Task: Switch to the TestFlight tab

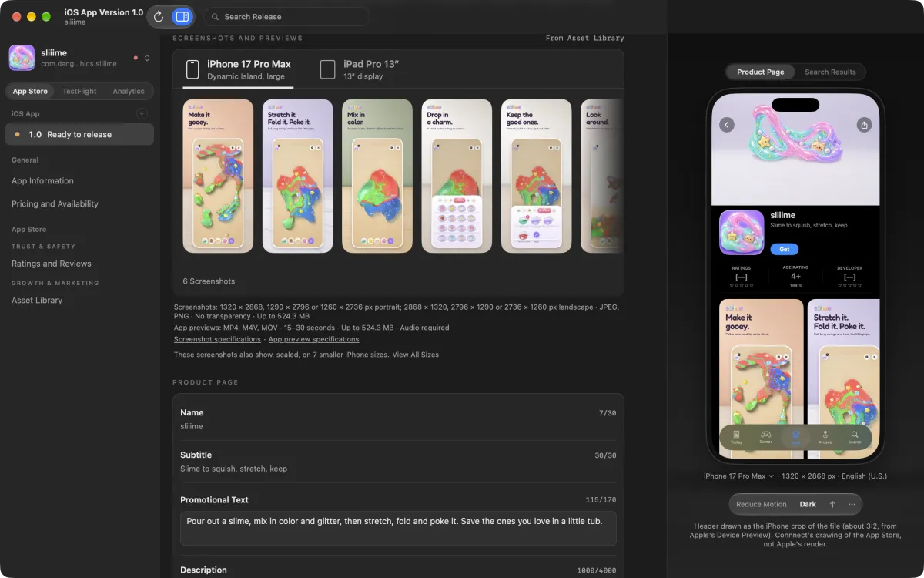Action: point(79,91)
